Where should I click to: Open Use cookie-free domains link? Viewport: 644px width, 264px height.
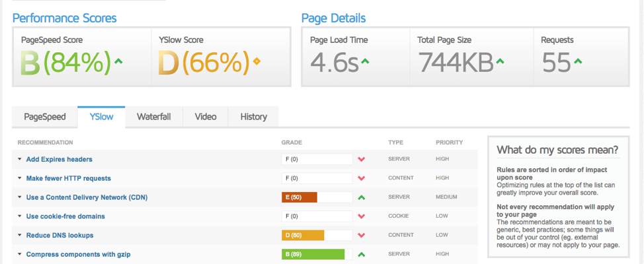[x=65, y=216]
